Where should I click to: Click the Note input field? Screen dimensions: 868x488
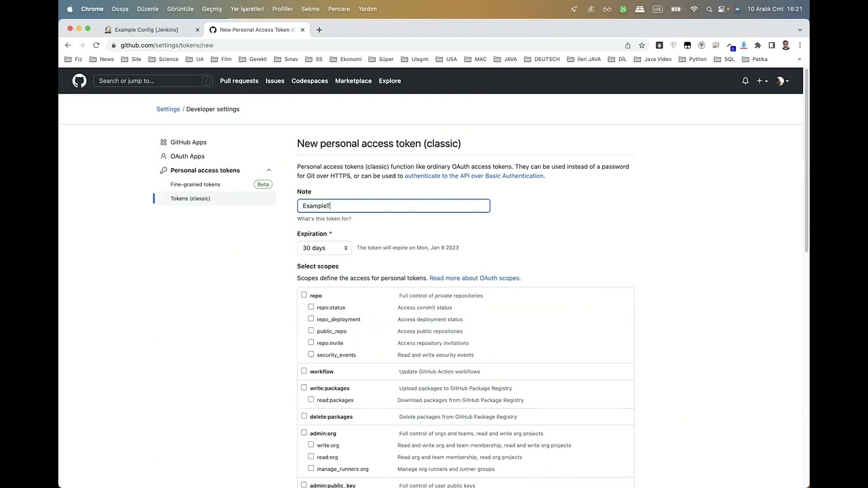(x=393, y=205)
